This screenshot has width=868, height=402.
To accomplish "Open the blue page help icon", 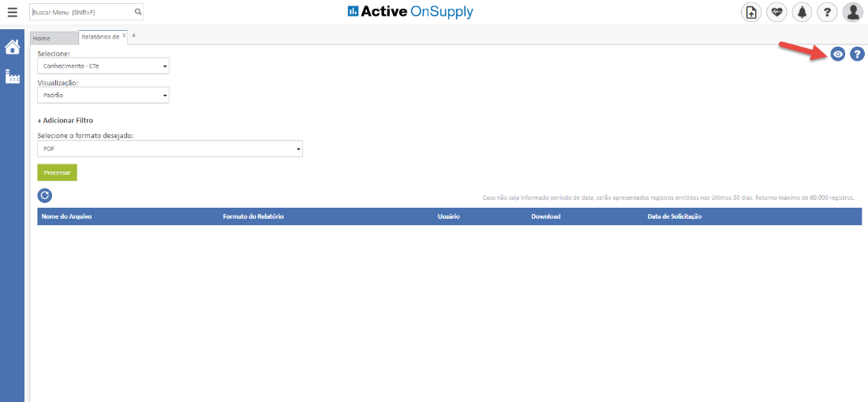I will pos(857,54).
